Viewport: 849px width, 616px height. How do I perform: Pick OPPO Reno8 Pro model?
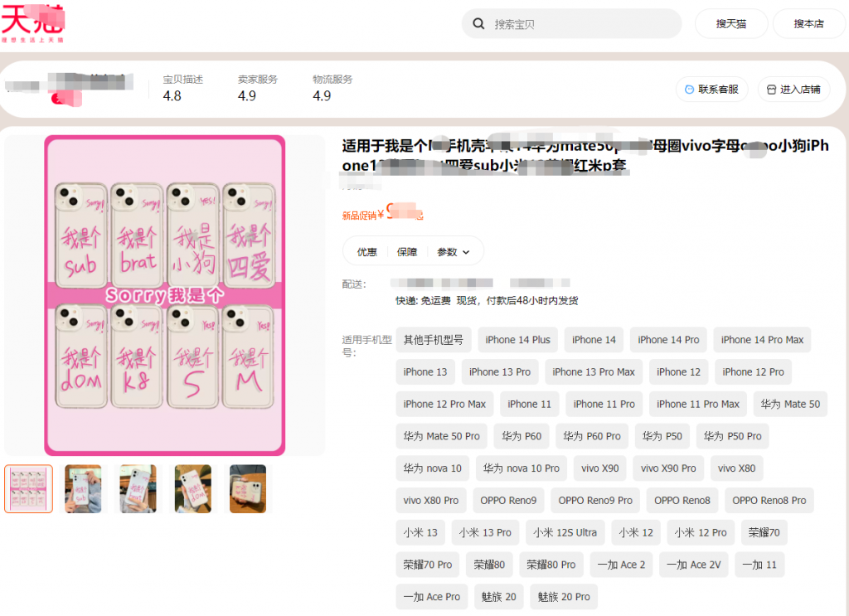[x=769, y=501]
